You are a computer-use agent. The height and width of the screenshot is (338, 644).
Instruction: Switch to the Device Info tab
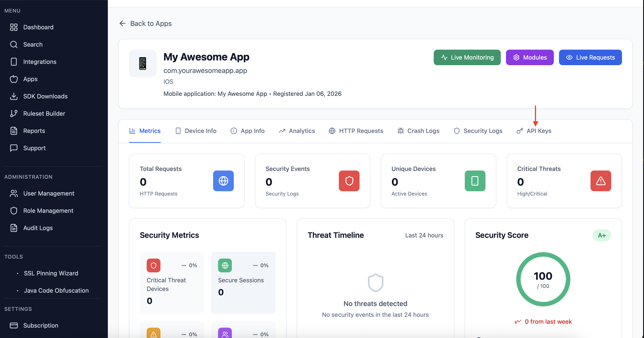(196, 131)
